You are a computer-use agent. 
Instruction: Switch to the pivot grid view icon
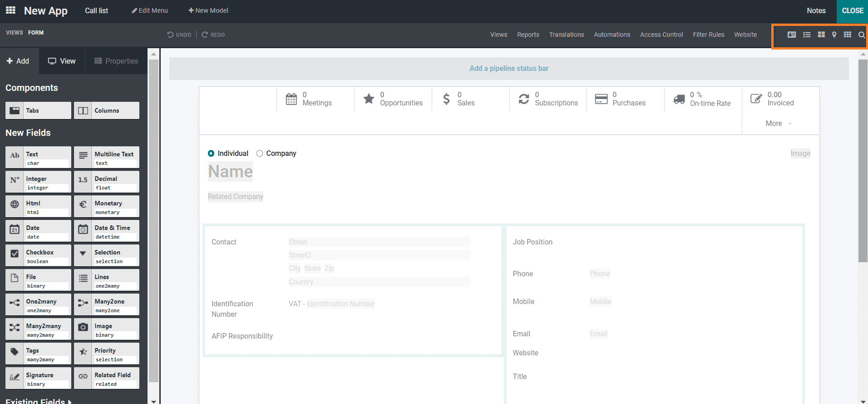[848, 35]
